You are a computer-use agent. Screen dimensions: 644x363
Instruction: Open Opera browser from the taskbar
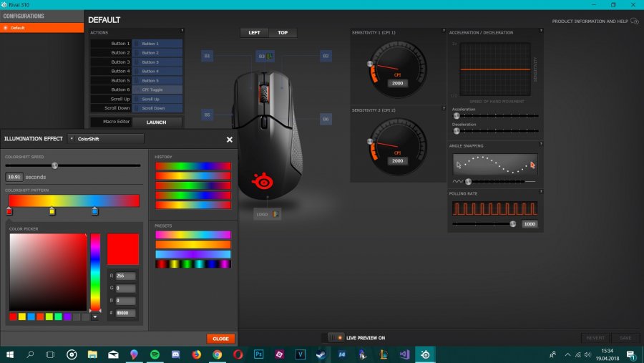click(x=238, y=354)
